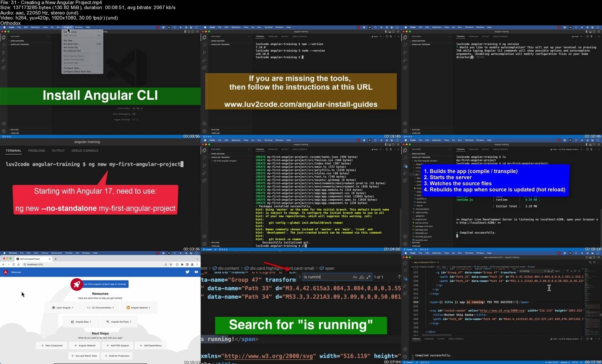Open Manage gear icon in 00:02:46 frame

pyautogui.click(x=405, y=131)
